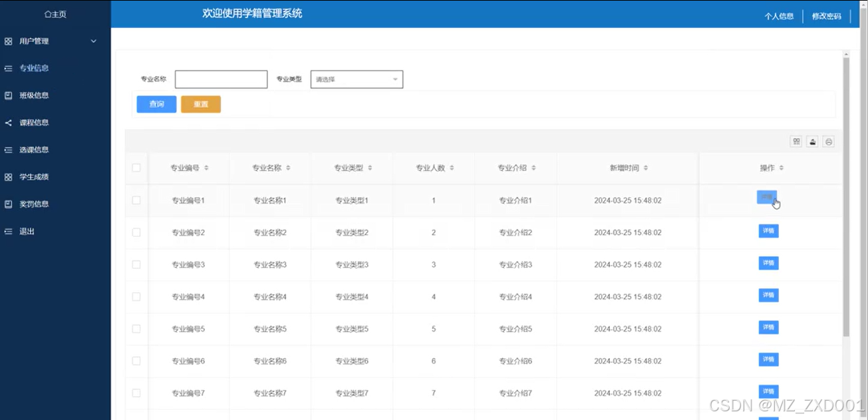The height and width of the screenshot is (420, 868).
Task: Go to 主页 in the sidebar top
Action: pyautogui.click(x=55, y=14)
